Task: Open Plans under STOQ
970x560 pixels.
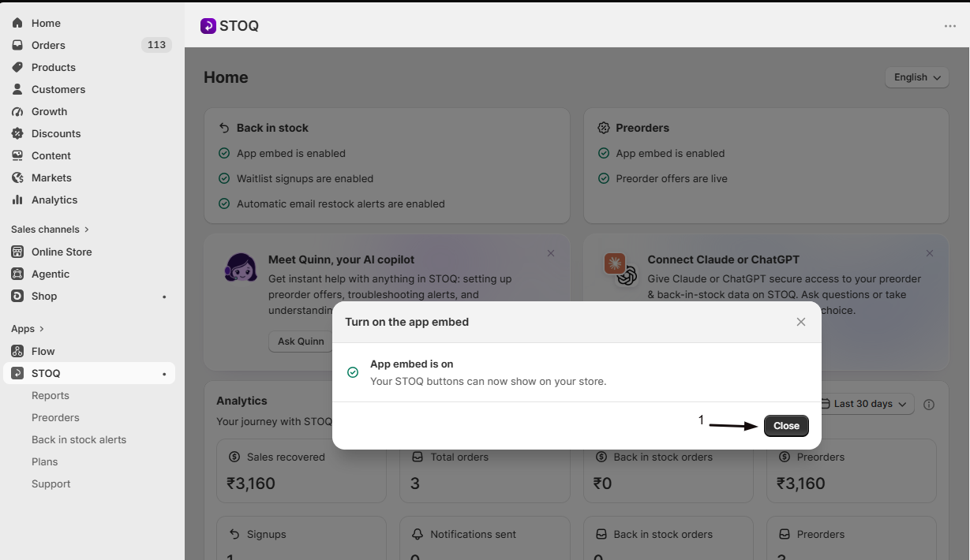Action: 45,461
